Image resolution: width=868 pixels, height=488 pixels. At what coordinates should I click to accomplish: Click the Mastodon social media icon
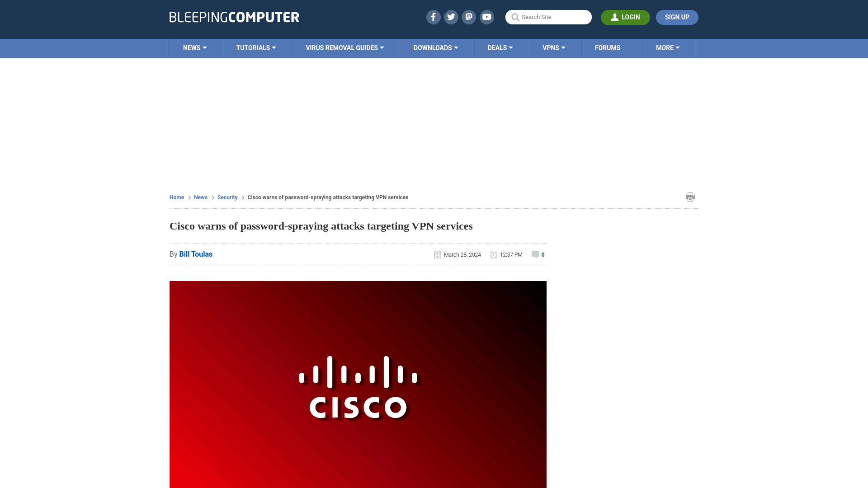(468, 17)
